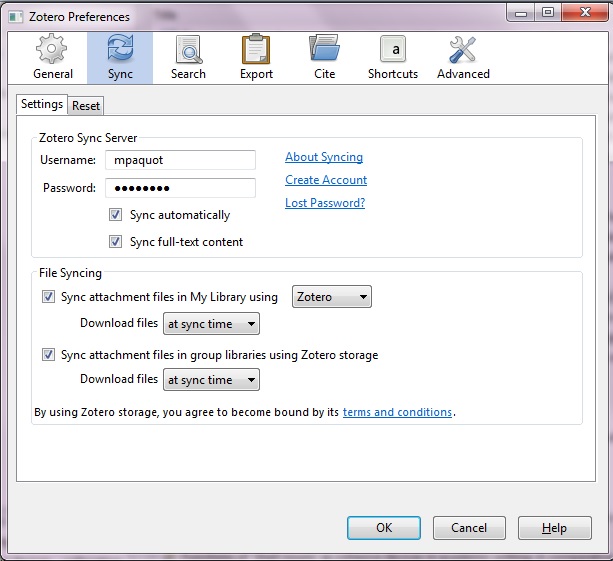
Task: Toggle Sync full-text content checkbox
Action: click(x=115, y=242)
